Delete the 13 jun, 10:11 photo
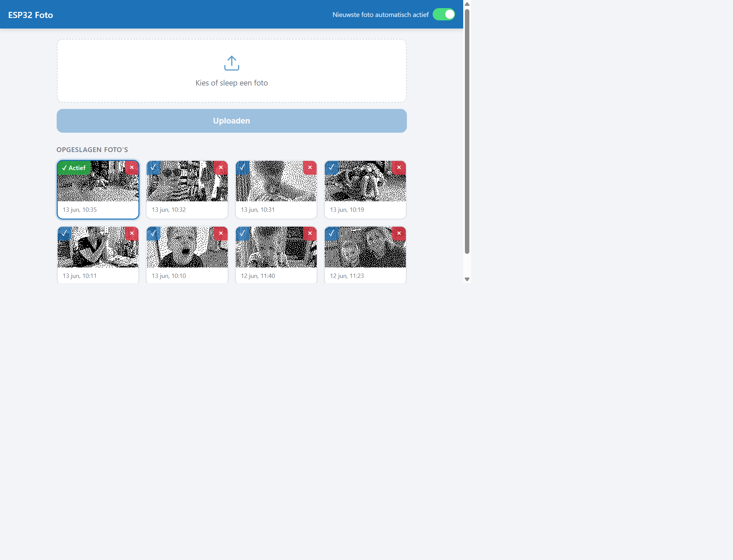The image size is (733, 560). click(132, 234)
